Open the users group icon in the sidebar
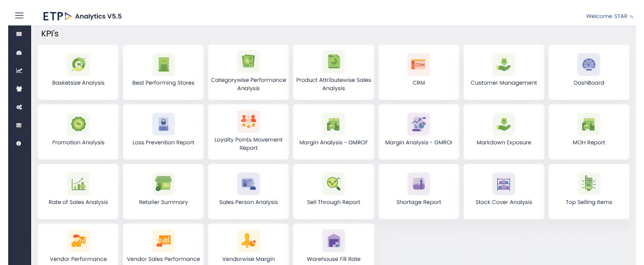 [x=19, y=89]
